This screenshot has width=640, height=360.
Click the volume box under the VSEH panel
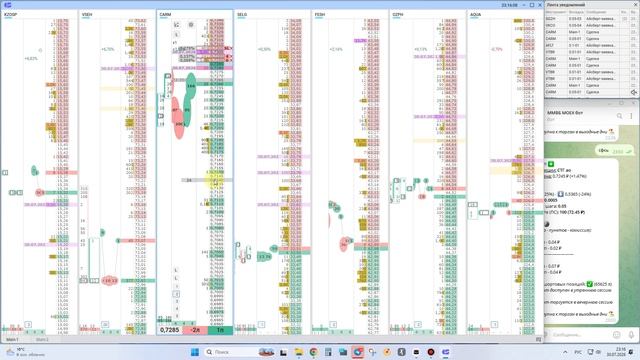pyautogui.click(x=105, y=324)
